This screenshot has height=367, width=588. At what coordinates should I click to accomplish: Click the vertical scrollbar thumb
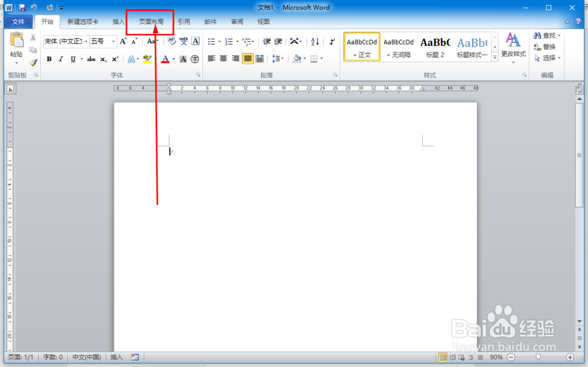(x=579, y=155)
